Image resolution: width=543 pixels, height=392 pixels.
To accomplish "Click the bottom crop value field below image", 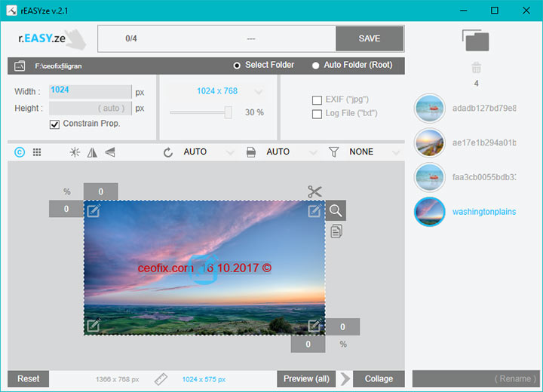I will (308, 345).
